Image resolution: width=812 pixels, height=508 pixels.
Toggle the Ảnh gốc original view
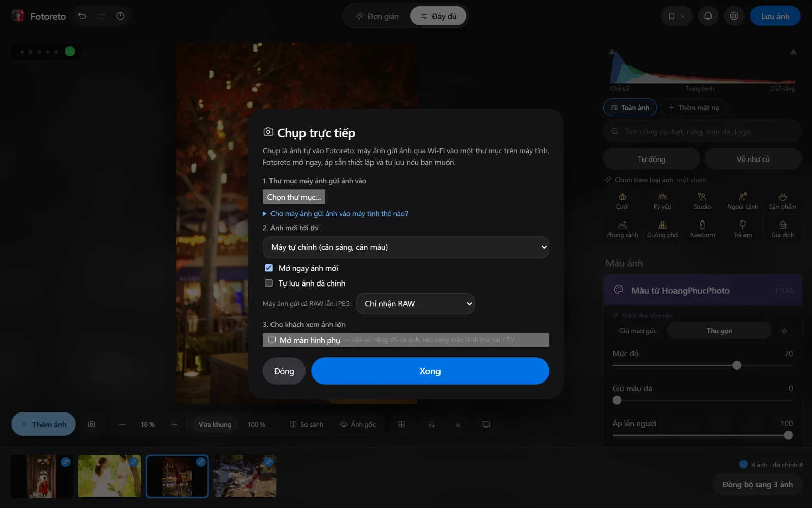click(x=358, y=424)
